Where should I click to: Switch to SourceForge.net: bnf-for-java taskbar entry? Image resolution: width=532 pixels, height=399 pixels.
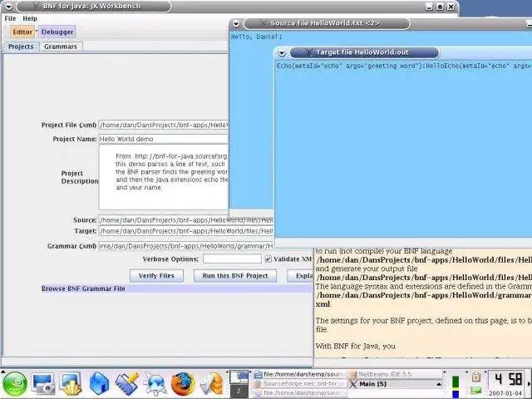click(x=300, y=384)
